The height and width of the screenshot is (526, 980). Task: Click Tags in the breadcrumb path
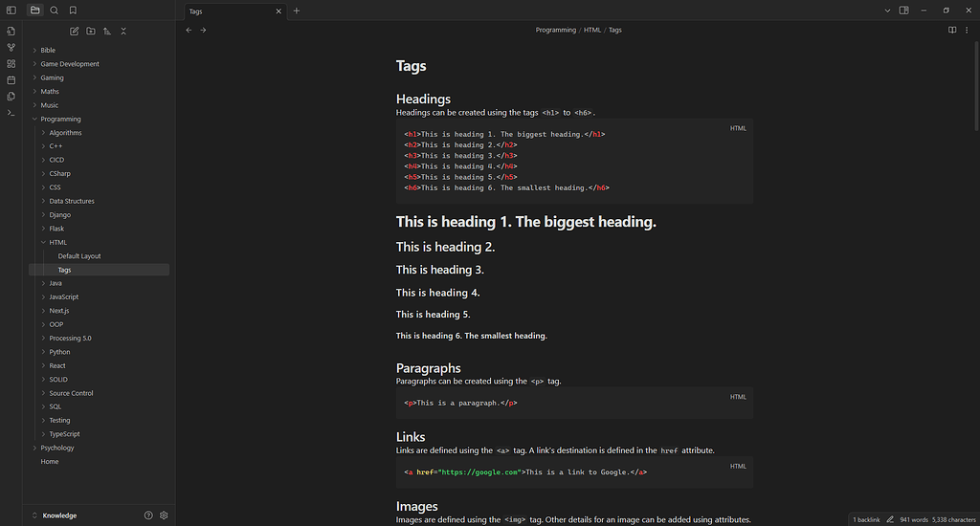(x=615, y=30)
